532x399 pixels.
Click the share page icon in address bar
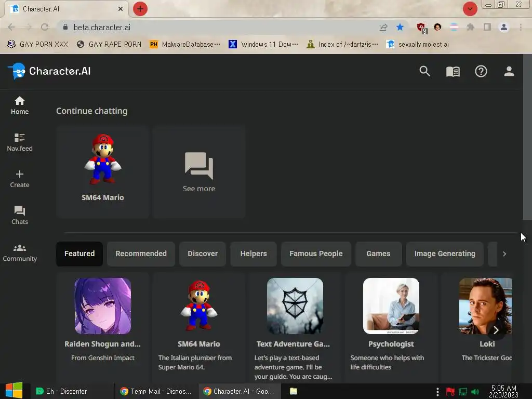click(383, 27)
